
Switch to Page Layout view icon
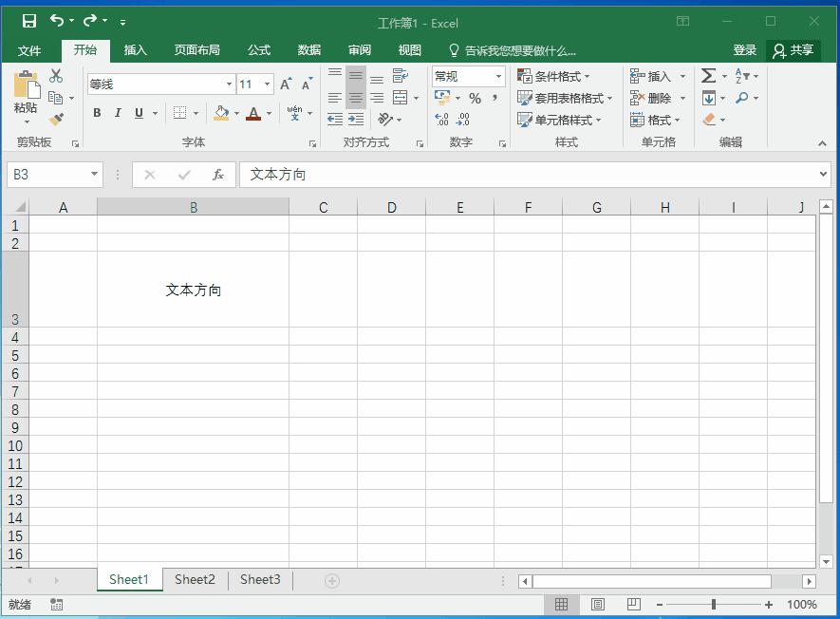(x=598, y=604)
